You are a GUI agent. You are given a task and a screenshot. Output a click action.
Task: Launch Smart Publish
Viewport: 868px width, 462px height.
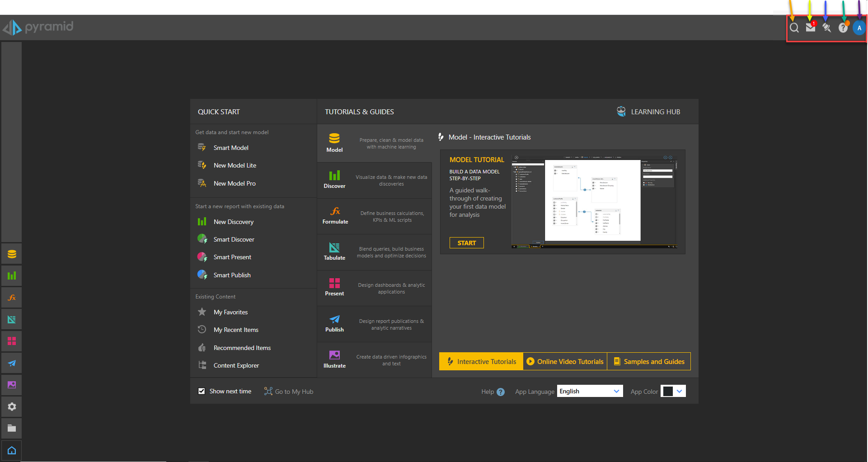232,275
